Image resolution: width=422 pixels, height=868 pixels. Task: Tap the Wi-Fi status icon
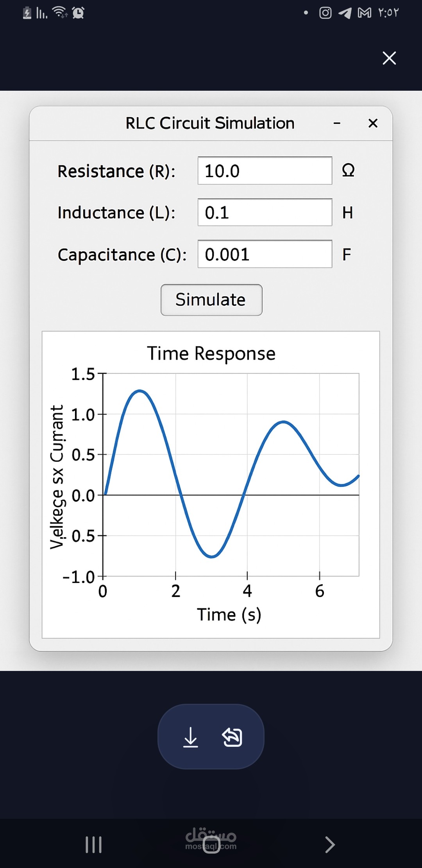[60, 13]
